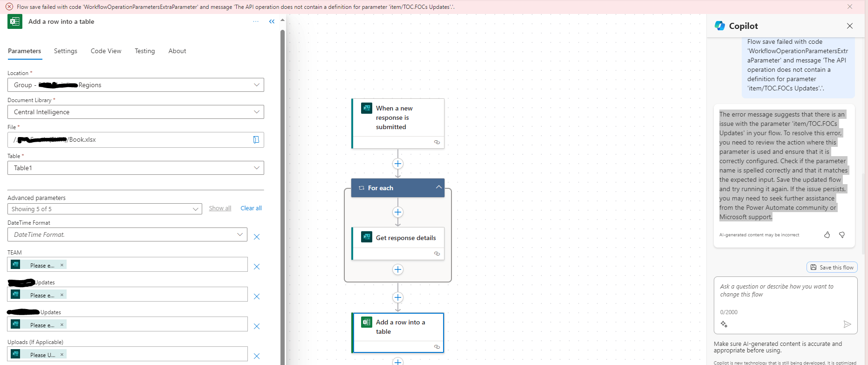Open the more options ellipsis menu
The width and height of the screenshot is (868, 365).
pos(256,21)
